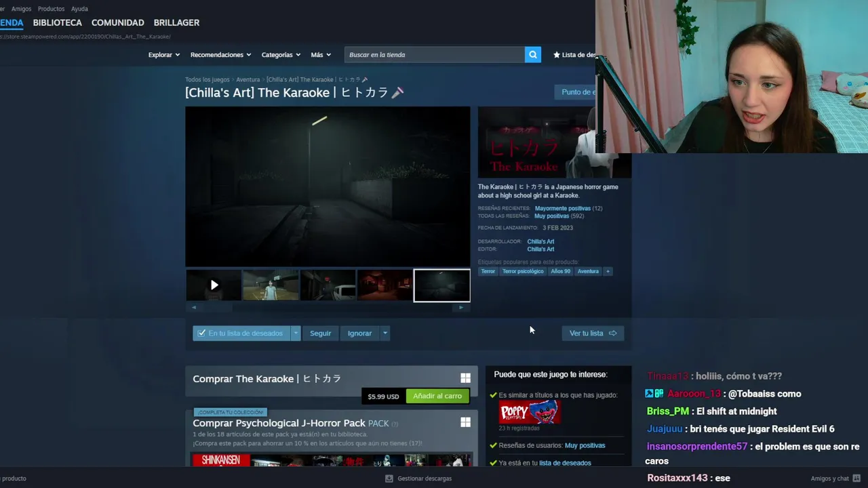Click the 3 FEB 2023 release date
The height and width of the screenshot is (488, 868).
coord(557,228)
